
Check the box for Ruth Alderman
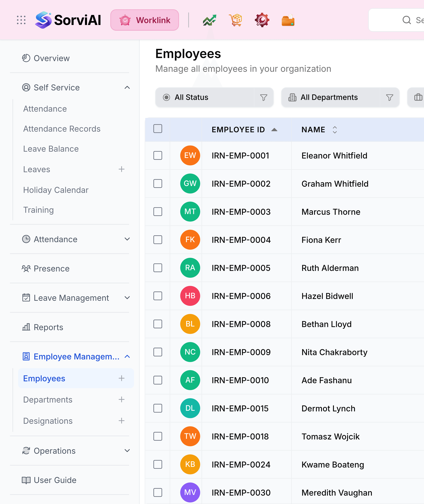(158, 268)
